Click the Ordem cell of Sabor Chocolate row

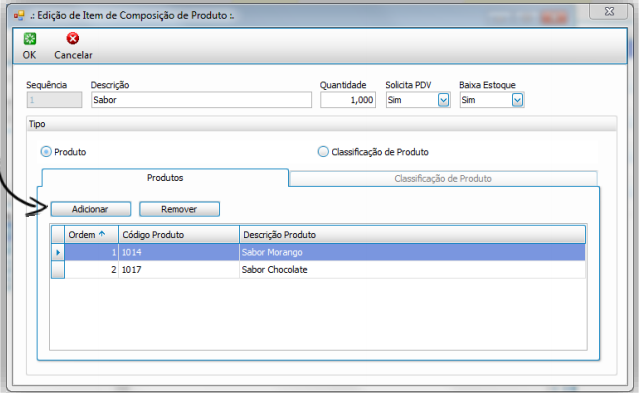pyautogui.click(x=91, y=269)
